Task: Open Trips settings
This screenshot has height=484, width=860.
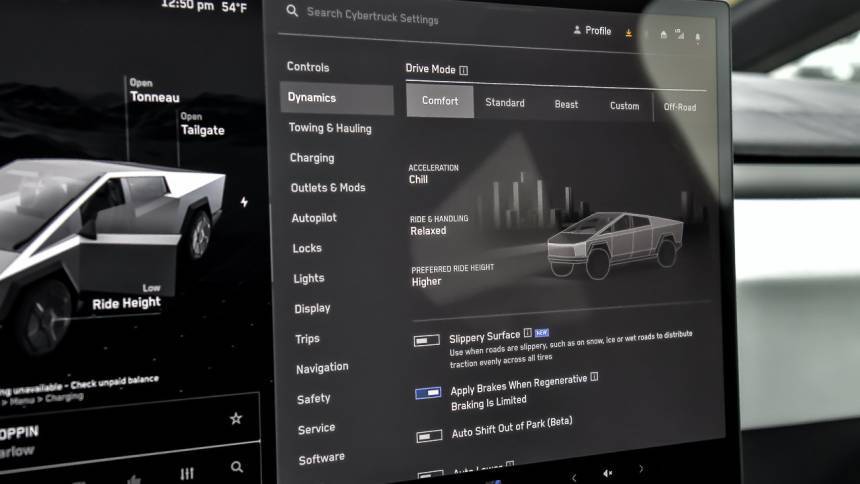Action: click(x=307, y=339)
